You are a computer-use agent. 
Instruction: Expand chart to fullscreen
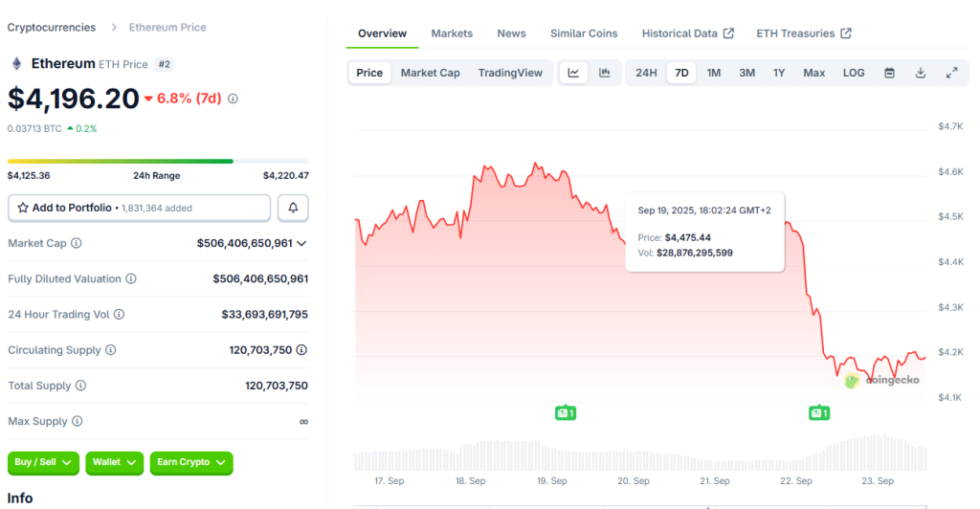(x=952, y=73)
